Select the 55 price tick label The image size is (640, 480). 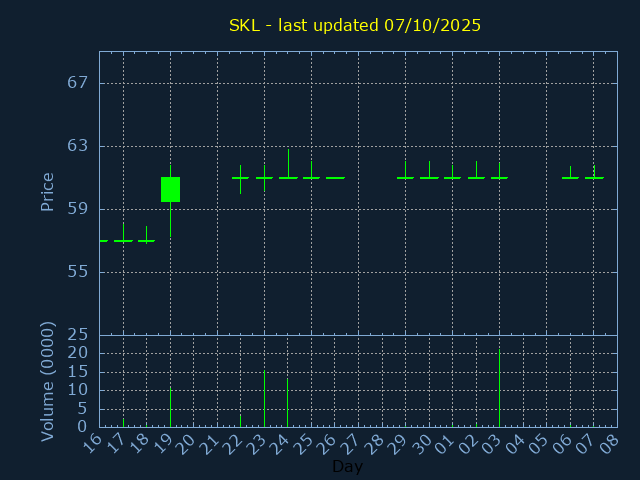78,272
